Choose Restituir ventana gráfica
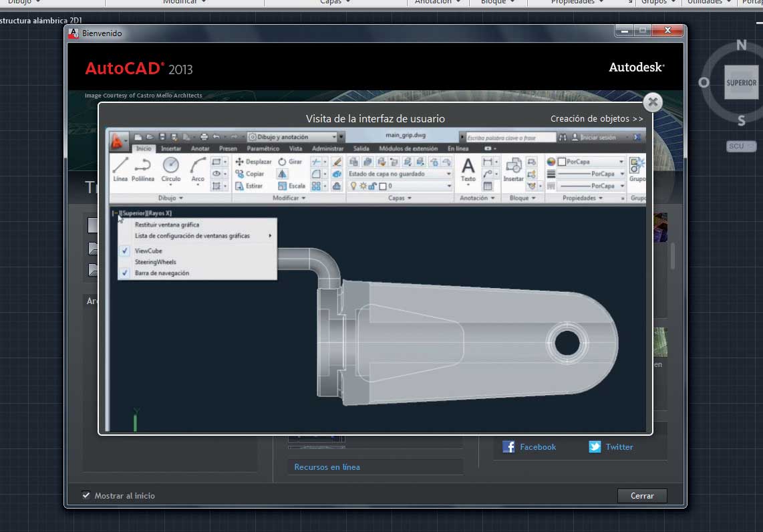The image size is (763, 532). click(x=167, y=225)
